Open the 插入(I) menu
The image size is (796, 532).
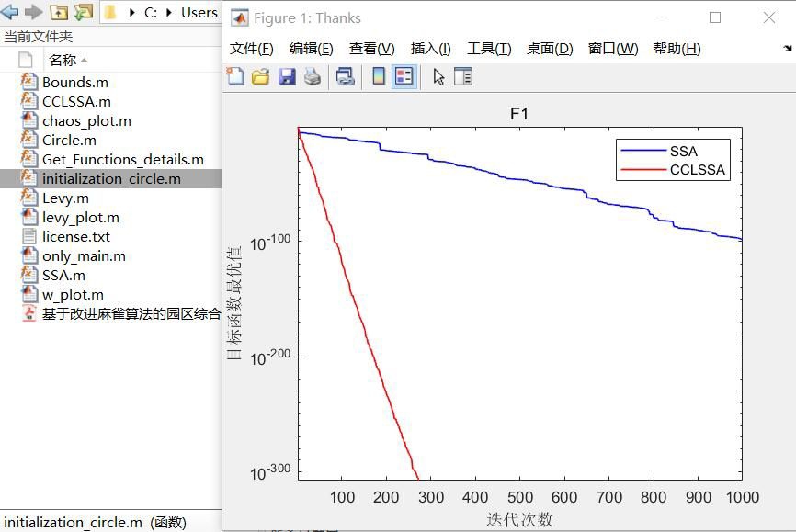pos(430,49)
